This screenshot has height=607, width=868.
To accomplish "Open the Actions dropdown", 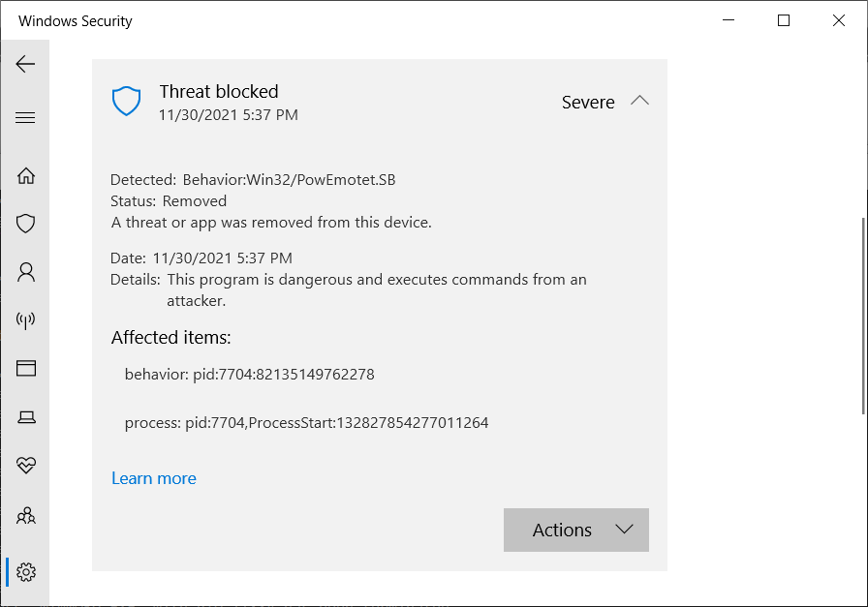I will [576, 530].
